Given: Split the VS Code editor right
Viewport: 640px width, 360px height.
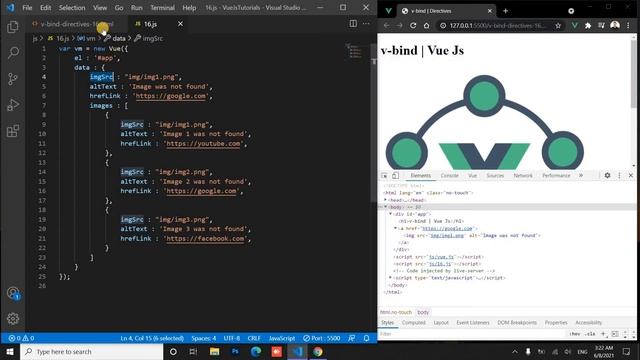Looking at the screenshot, I should [353, 24].
